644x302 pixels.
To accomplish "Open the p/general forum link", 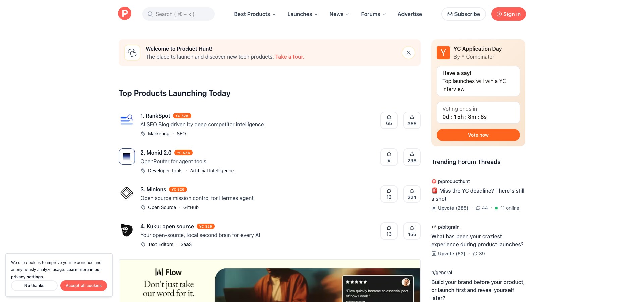I will 442,273.
